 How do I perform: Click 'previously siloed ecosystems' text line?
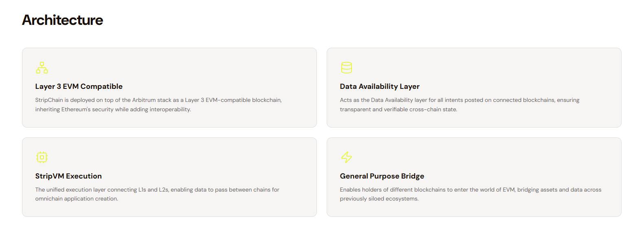(x=379, y=199)
